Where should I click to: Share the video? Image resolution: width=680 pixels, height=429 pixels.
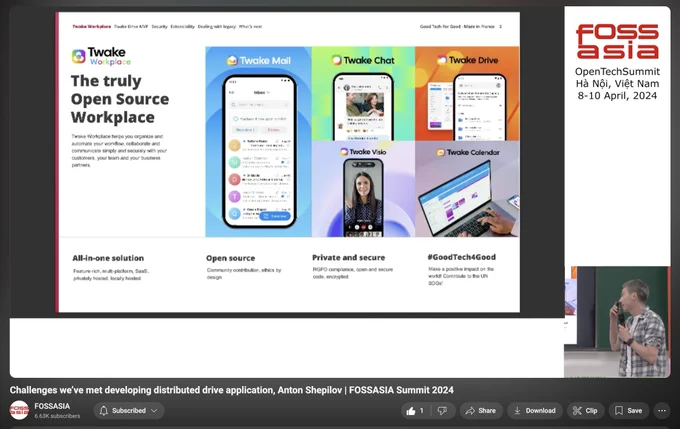pos(481,410)
